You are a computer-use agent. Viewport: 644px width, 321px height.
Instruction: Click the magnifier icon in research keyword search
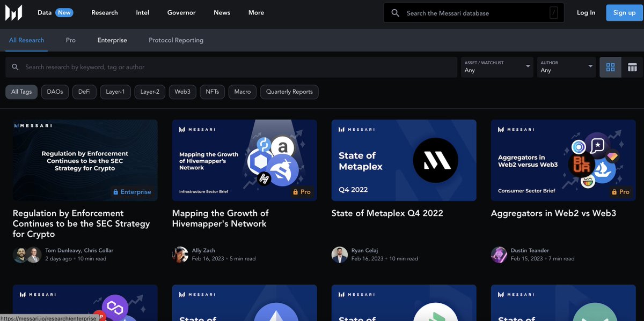15,67
